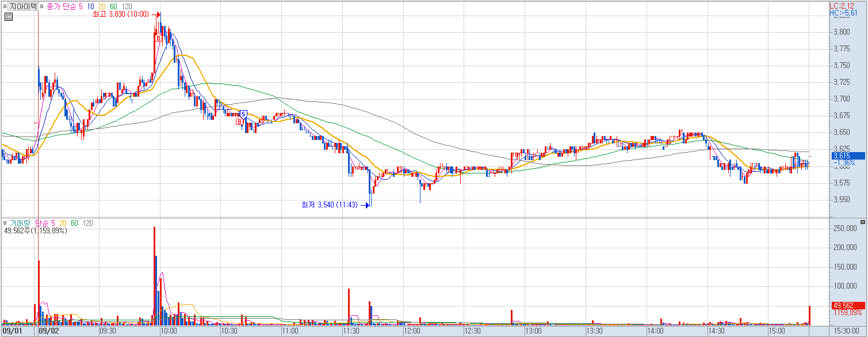Click the 250,000 volume axis value
Viewport: 868px width, 337px height.
[846, 228]
